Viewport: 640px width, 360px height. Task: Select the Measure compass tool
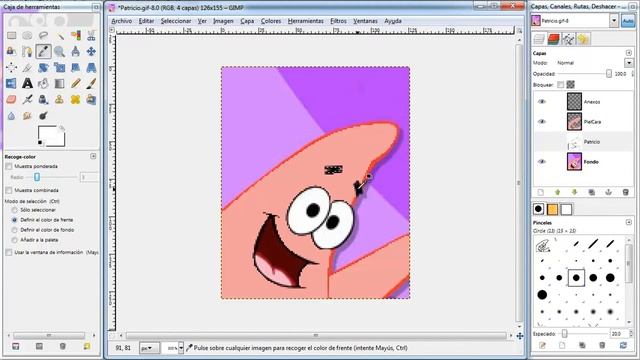pyautogui.click(x=76, y=51)
